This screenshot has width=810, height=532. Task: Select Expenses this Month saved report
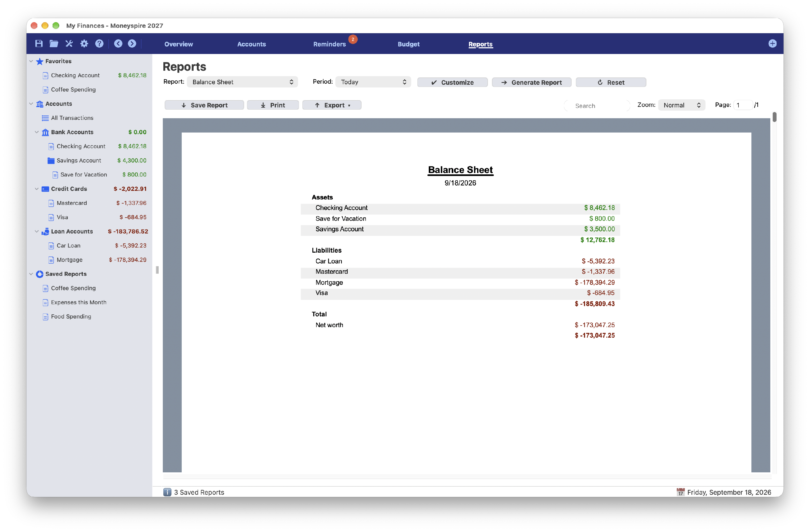point(79,302)
